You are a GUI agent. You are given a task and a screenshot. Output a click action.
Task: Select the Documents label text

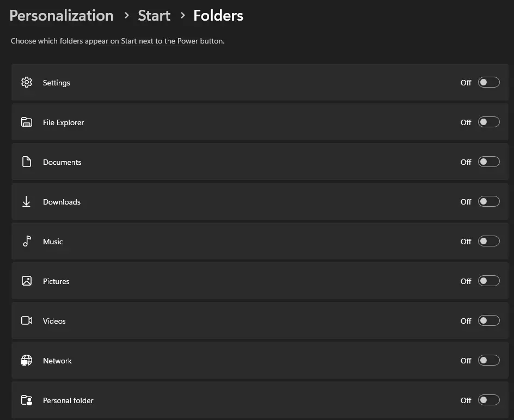click(62, 162)
